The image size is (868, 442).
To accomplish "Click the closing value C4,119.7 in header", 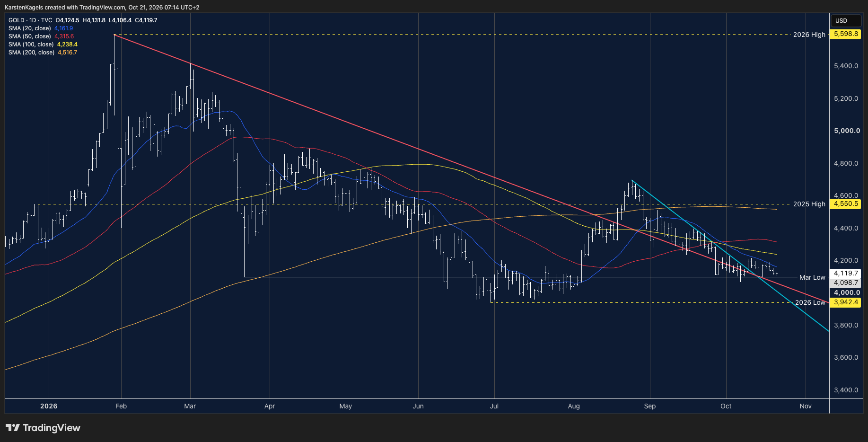I will tap(146, 20).
